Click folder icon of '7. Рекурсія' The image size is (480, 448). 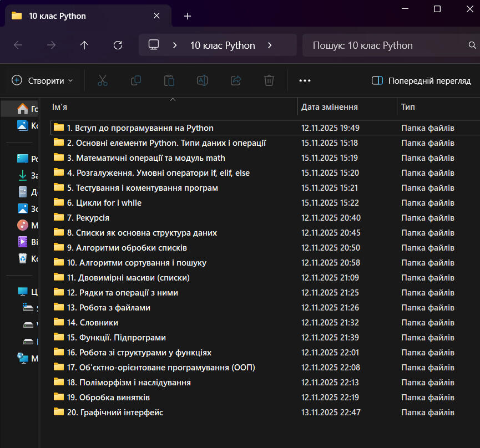tap(59, 217)
